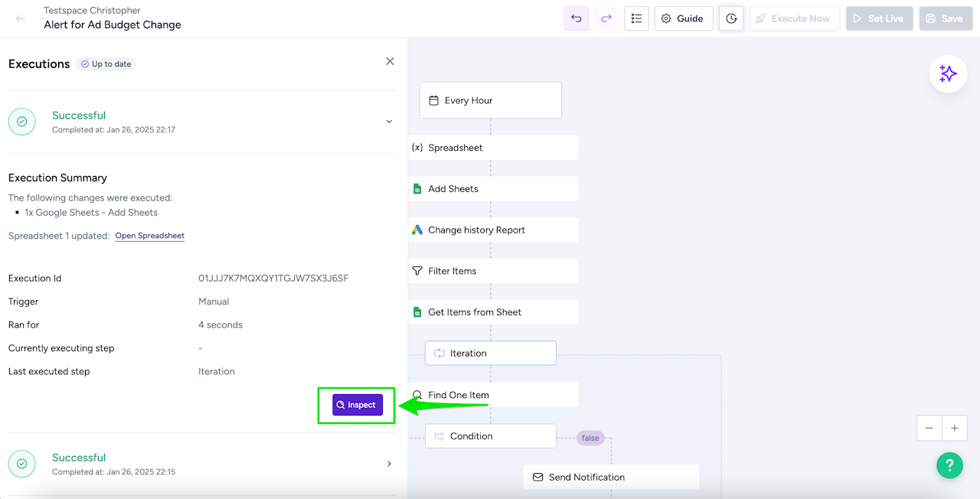
Task: Toggle the execution history clock icon
Action: [x=731, y=18]
